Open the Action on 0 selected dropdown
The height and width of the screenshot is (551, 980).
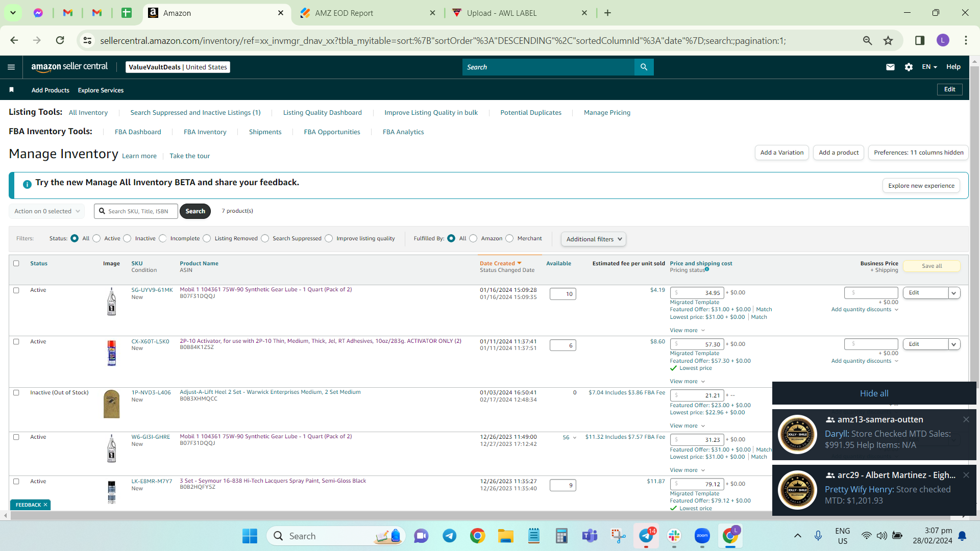pyautogui.click(x=47, y=211)
